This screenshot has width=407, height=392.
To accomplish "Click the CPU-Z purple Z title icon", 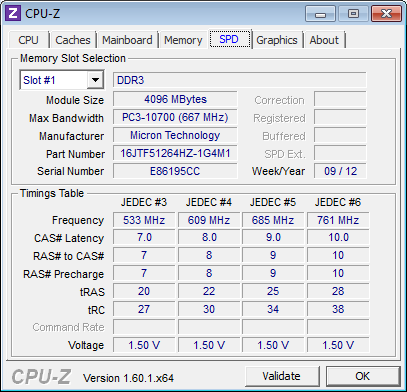I will coord(13,13).
